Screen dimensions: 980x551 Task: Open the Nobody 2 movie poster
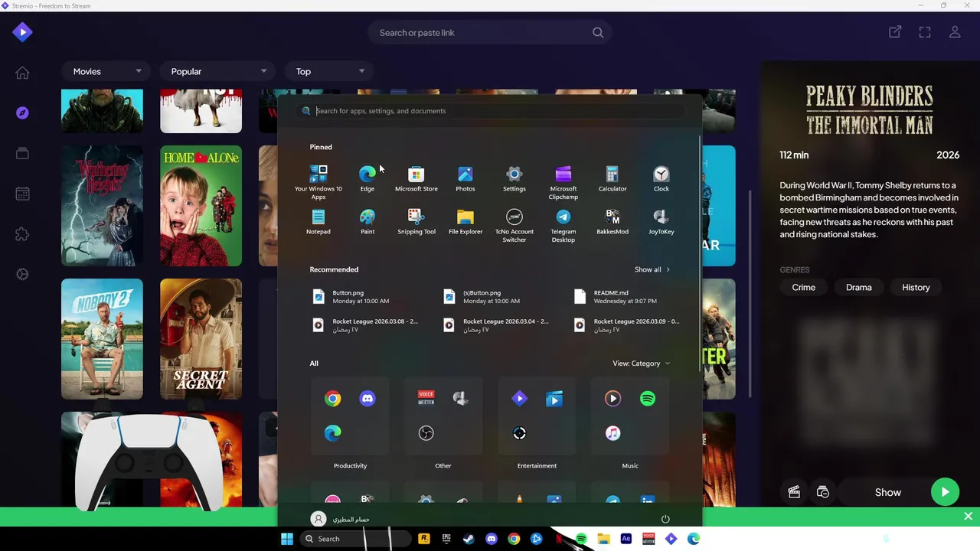pyautogui.click(x=102, y=339)
